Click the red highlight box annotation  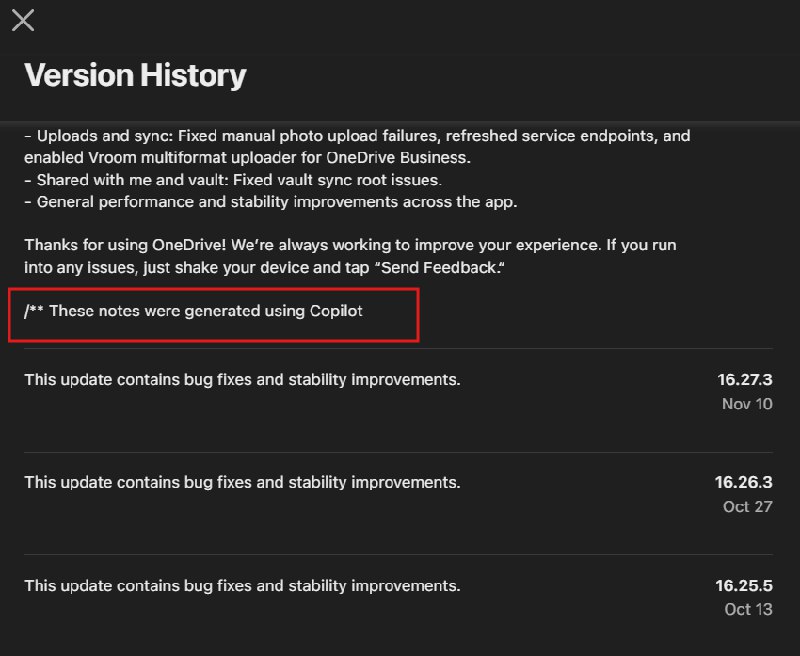(x=212, y=312)
